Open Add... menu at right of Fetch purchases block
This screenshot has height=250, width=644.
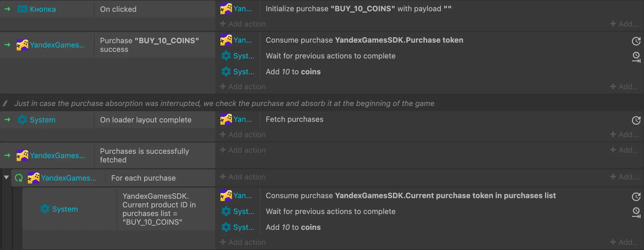click(x=624, y=135)
